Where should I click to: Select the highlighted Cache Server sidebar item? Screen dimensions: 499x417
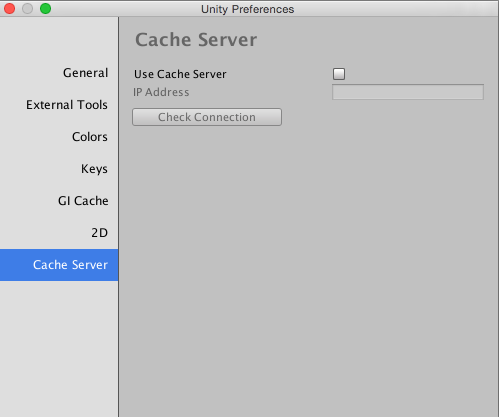pyautogui.click(x=59, y=265)
